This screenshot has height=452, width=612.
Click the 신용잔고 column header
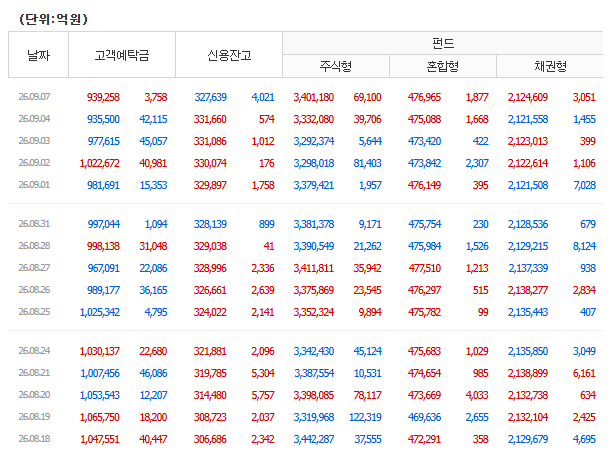point(229,55)
